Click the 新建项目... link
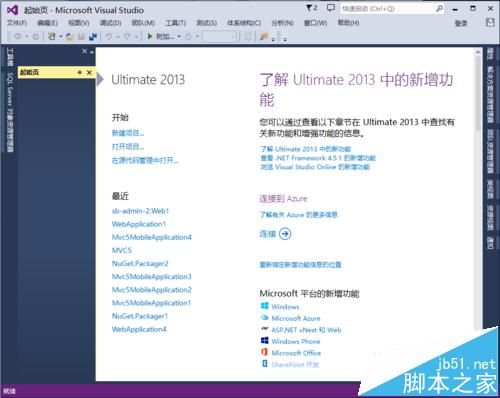Screen dimensions: 500x398 (x=128, y=133)
